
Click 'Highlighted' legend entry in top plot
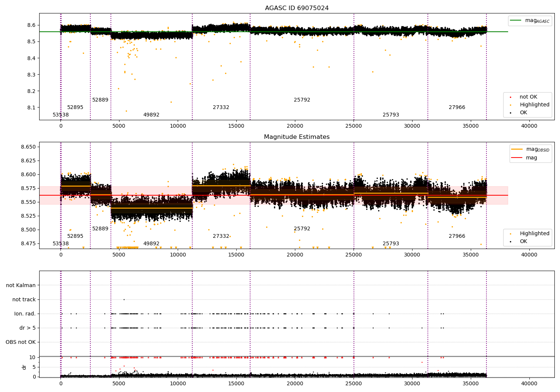click(535, 105)
